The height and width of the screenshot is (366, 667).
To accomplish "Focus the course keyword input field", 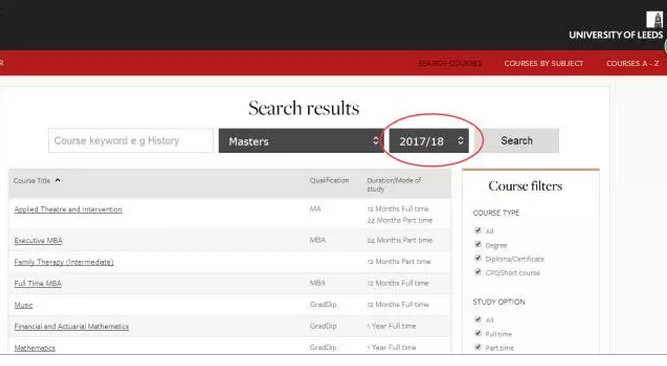I will pos(131,140).
